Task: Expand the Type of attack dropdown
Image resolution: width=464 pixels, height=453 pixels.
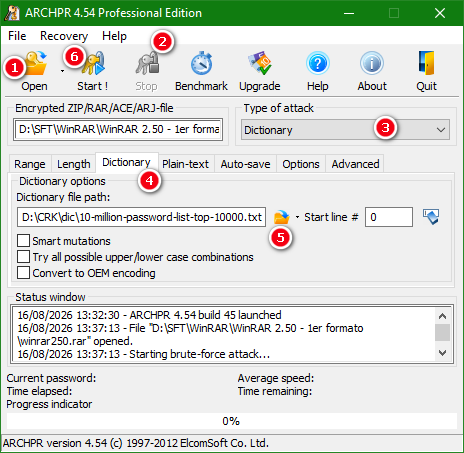Action: pos(345,130)
